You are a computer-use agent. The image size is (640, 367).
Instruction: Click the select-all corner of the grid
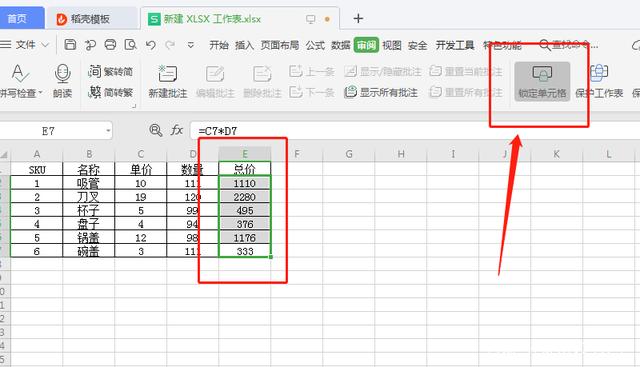4,154
